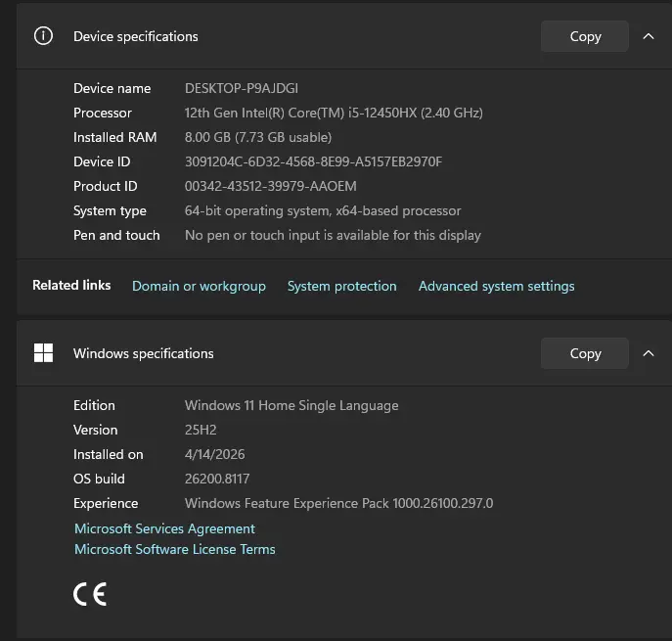The width and height of the screenshot is (672, 641).
Task: Click the Windows logo icon
Action: coord(43,353)
